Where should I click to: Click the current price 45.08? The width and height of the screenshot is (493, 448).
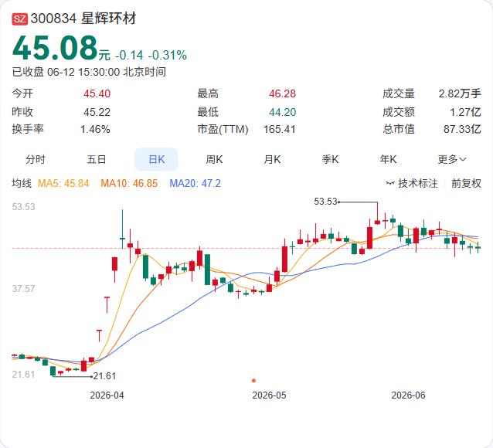55,48
